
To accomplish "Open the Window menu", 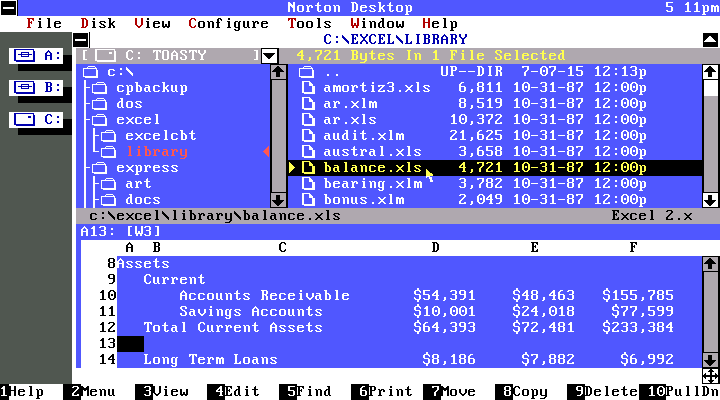I will tap(377, 23).
